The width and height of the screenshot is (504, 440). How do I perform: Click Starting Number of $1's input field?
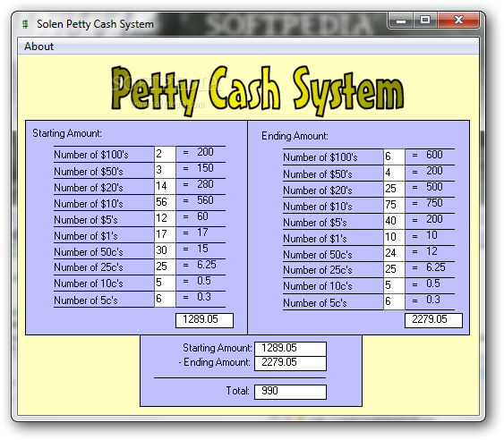[165, 234]
